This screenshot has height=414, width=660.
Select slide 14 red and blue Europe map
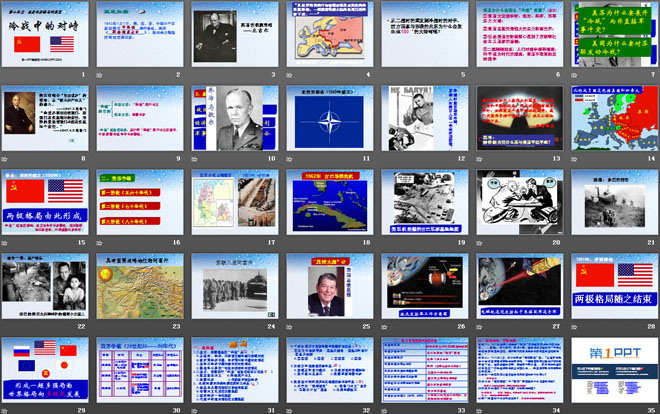(615, 118)
